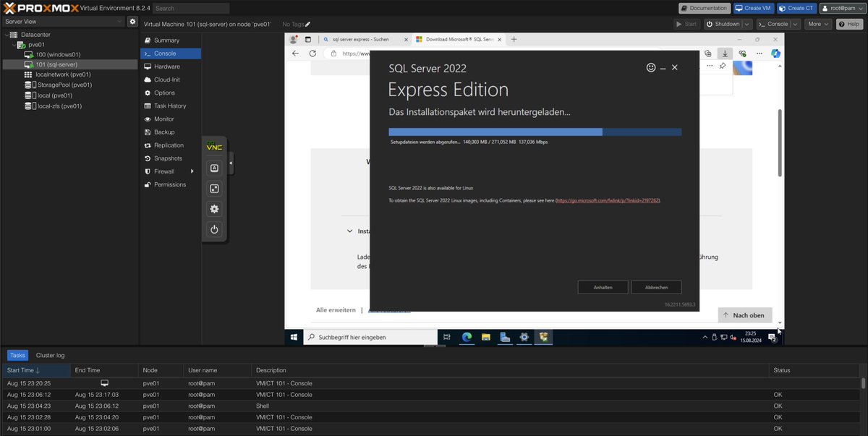Collapse the noVNC control bar handle
The width and height of the screenshot is (868, 436).
tap(230, 163)
